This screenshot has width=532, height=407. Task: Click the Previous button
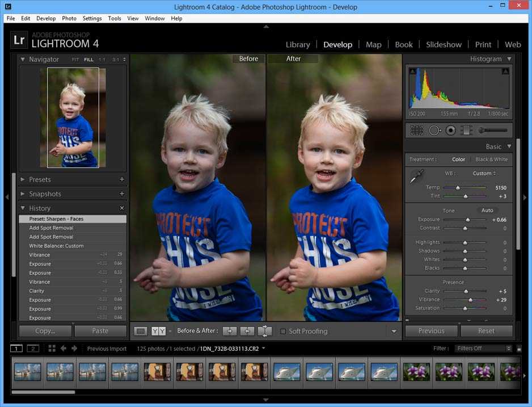(431, 330)
